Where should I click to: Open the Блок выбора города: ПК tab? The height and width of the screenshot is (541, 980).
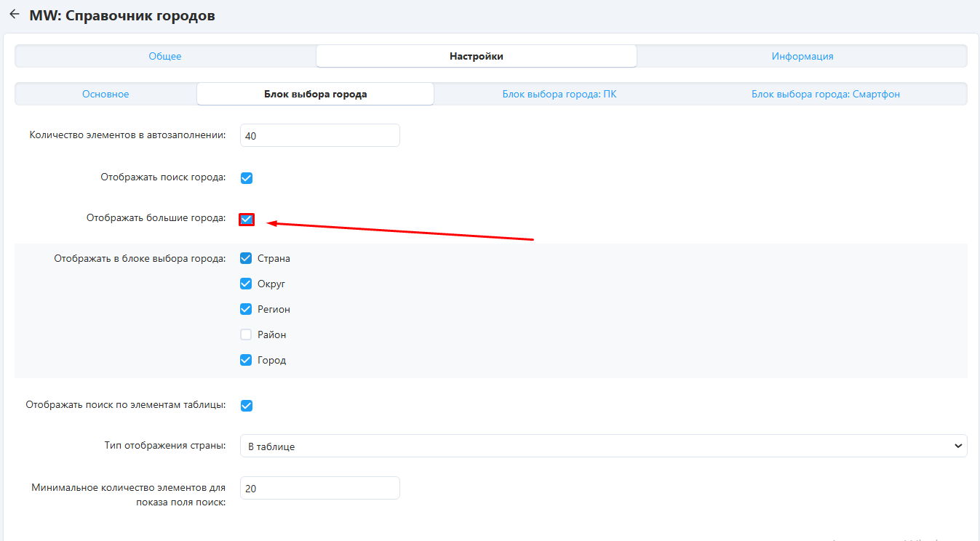(559, 94)
